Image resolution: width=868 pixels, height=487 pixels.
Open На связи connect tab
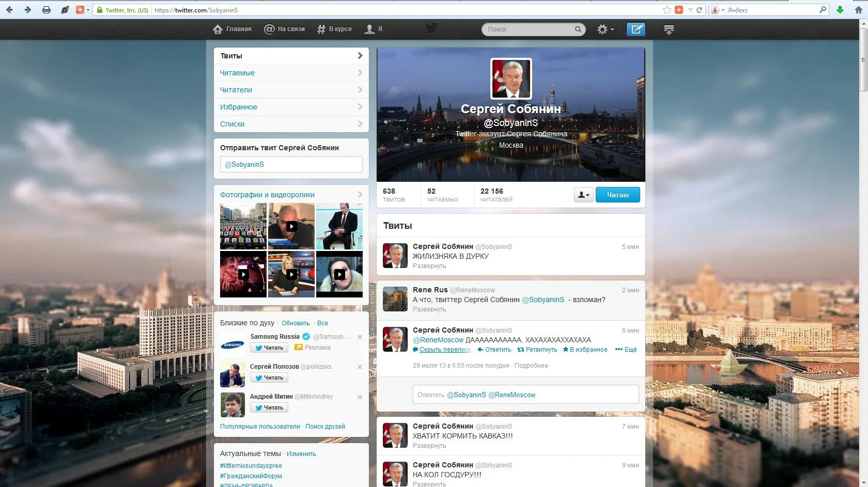[285, 29]
